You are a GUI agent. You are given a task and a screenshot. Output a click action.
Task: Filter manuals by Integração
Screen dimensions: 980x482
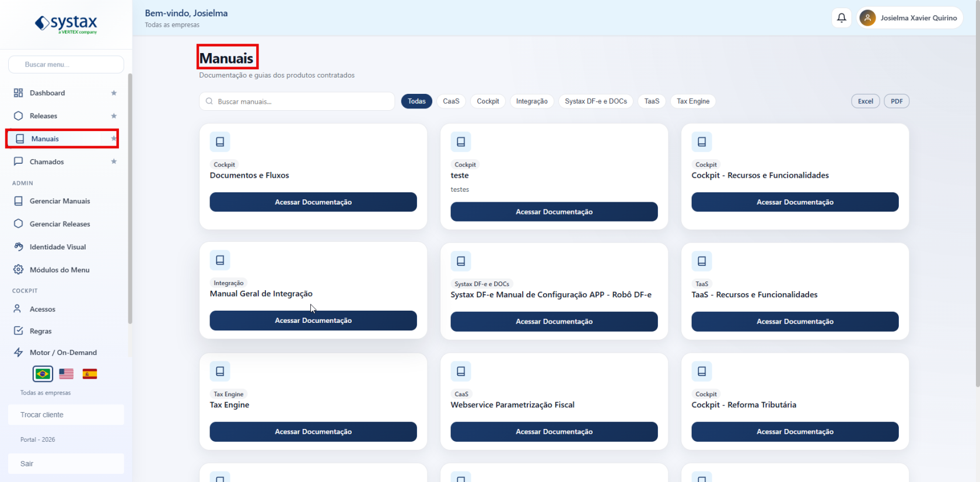pos(531,101)
